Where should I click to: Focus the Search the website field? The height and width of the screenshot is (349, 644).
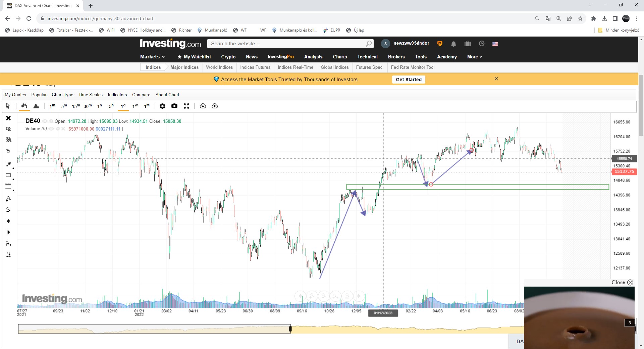pos(290,44)
